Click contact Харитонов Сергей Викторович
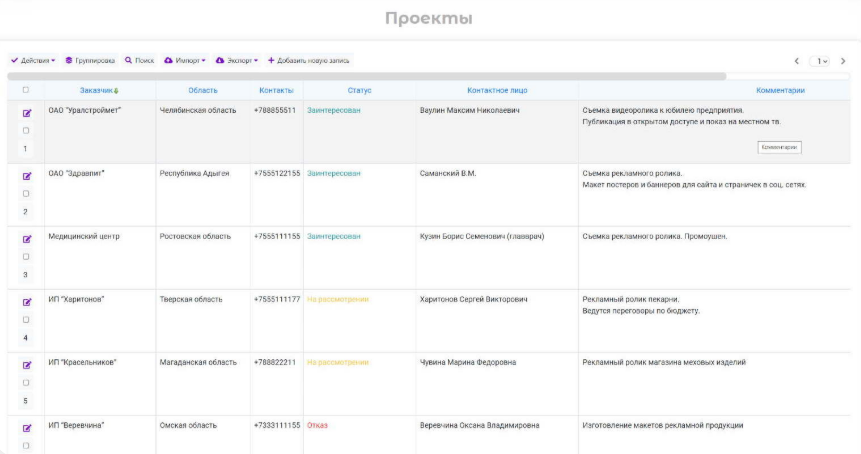 [x=474, y=300]
